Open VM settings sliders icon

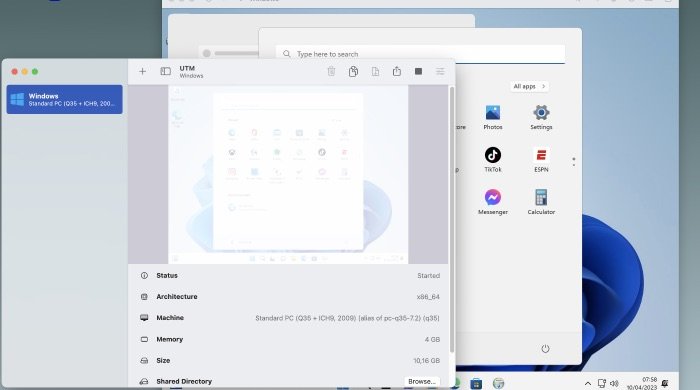(440, 71)
